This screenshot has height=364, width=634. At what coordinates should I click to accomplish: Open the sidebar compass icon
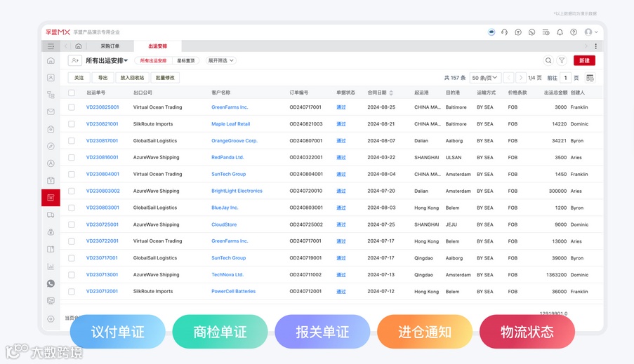[51, 147]
